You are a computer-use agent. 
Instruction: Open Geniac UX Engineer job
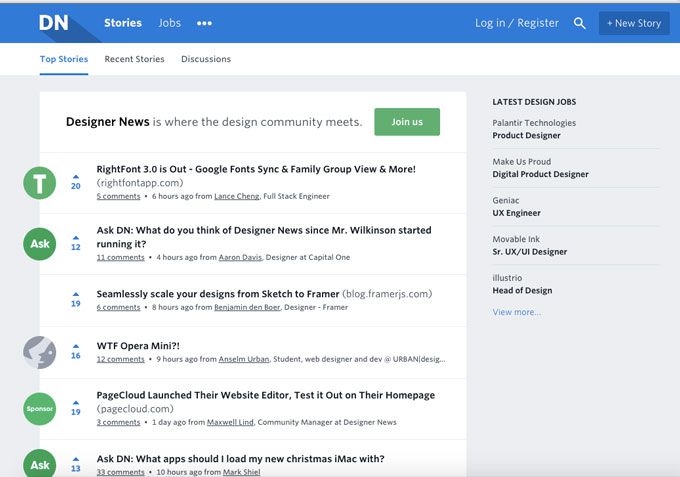[517, 207]
